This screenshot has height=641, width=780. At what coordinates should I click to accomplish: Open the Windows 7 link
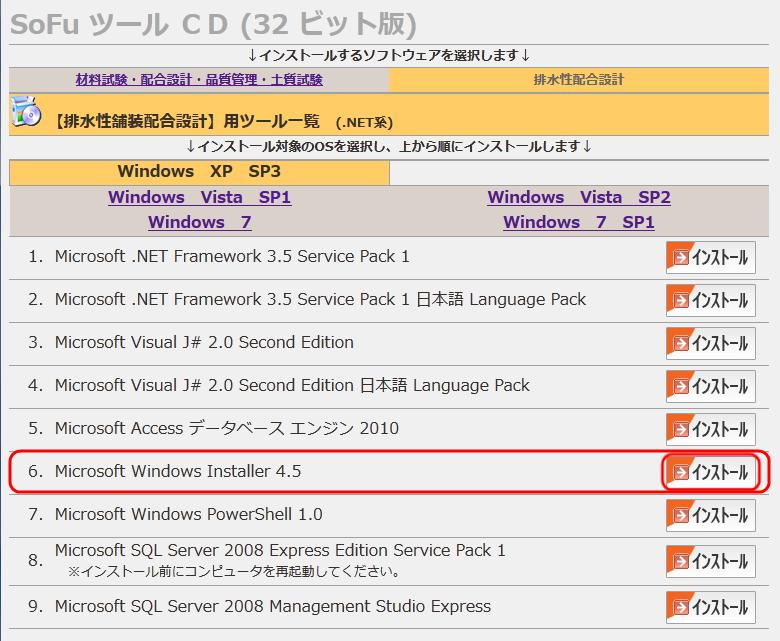point(199,222)
